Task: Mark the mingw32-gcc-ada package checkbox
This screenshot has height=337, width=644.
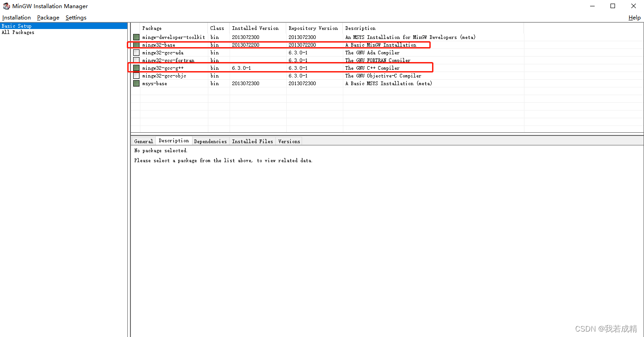Action: pos(136,53)
